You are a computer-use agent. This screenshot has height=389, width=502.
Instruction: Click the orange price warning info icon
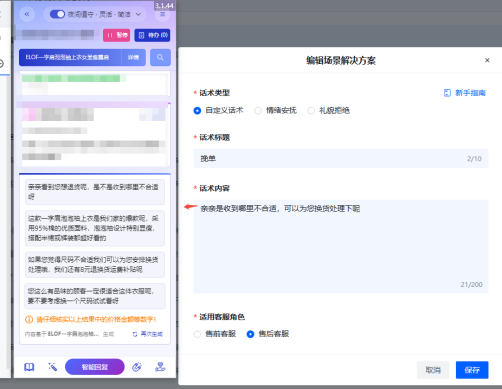coord(29,320)
